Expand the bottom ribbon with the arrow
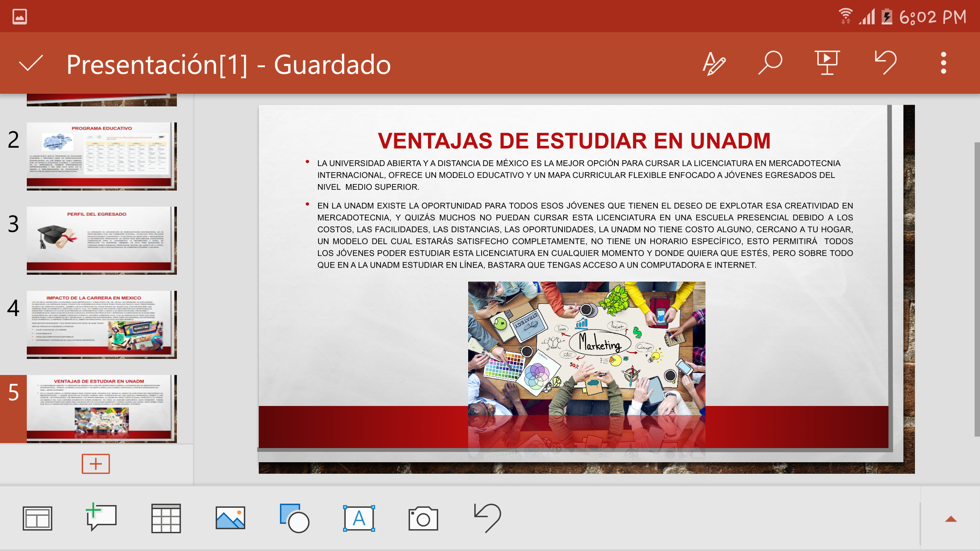 pyautogui.click(x=951, y=519)
